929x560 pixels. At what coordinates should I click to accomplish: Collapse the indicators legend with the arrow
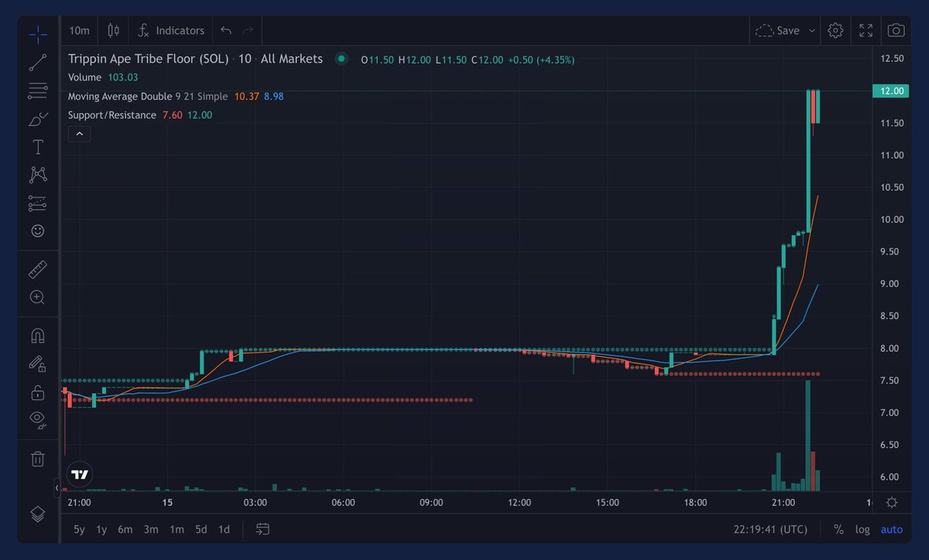coord(79,133)
